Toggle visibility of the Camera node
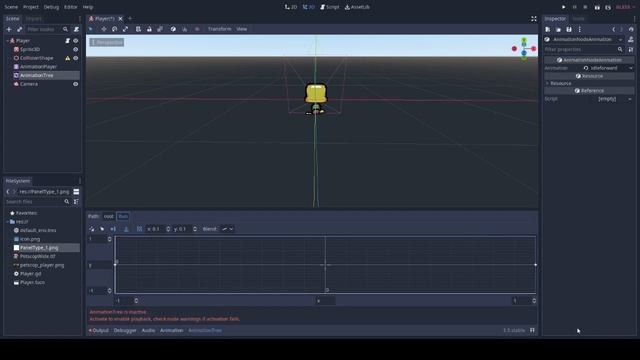Screen dimensions: 640x360 pos(76,84)
